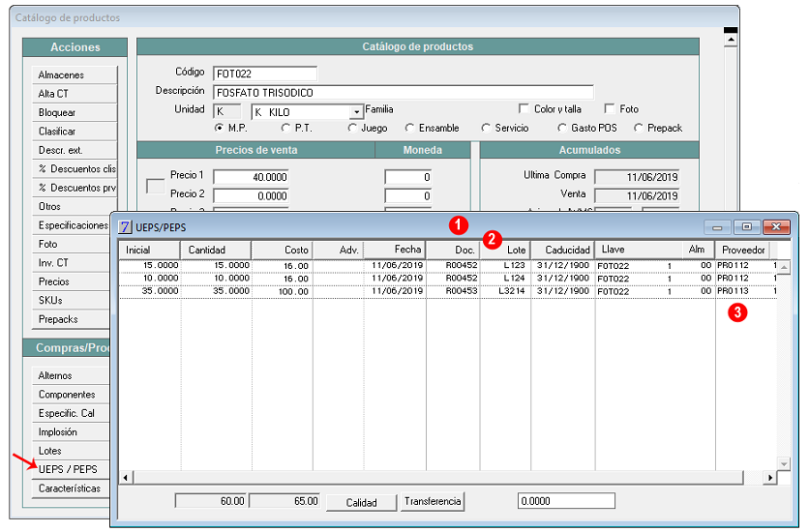The height and width of the screenshot is (532, 809).
Task: Select the Prepack radio button
Action: click(x=639, y=128)
